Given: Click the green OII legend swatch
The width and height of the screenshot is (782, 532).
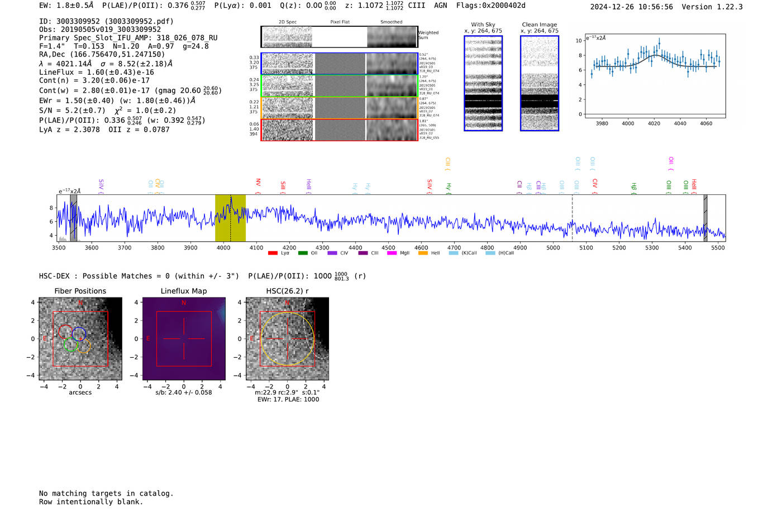Looking at the screenshot, I should click(303, 253).
